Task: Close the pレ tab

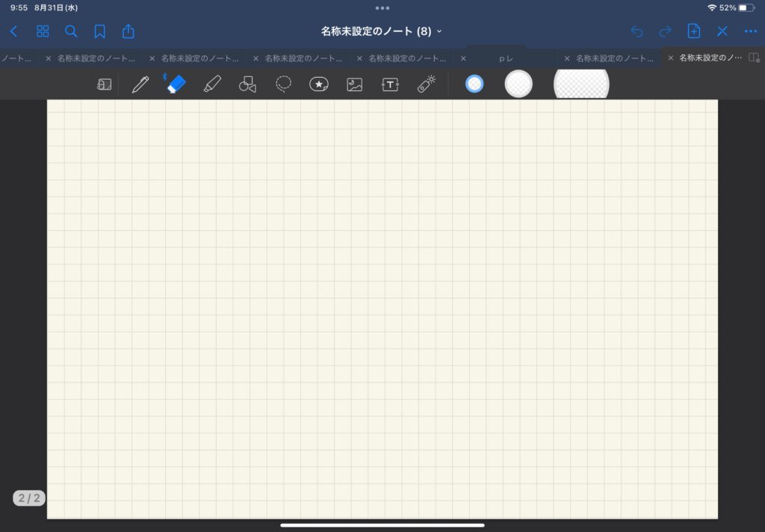Action: (x=463, y=58)
